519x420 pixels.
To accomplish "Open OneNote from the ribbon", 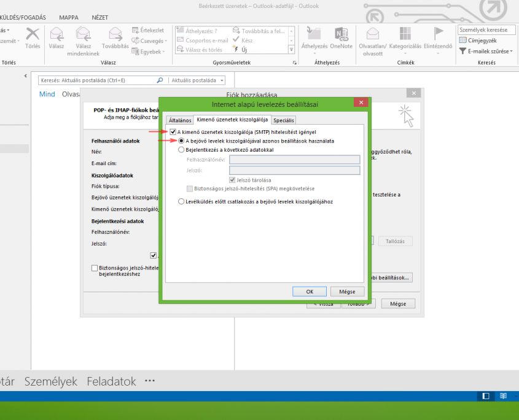I will pyautogui.click(x=341, y=34).
